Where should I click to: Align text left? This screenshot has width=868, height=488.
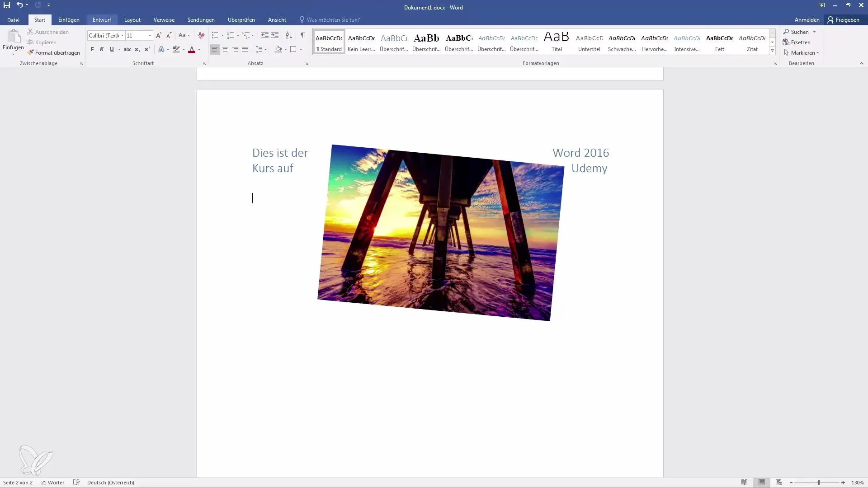pyautogui.click(x=215, y=49)
